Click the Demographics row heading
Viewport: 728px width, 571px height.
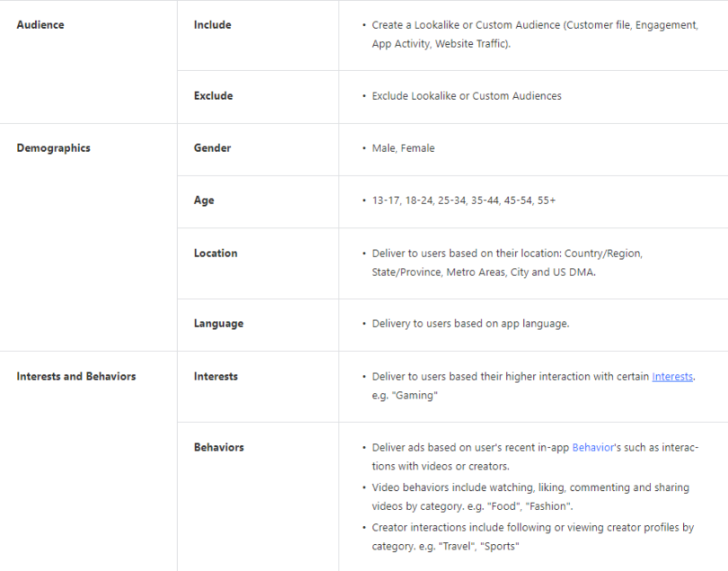[x=53, y=148]
